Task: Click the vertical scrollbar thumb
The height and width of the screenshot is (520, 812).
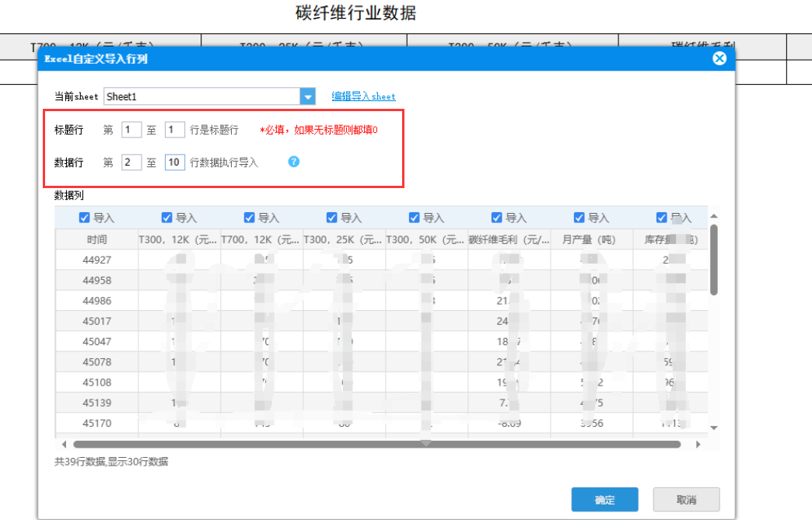Action: [x=714, y=260]
